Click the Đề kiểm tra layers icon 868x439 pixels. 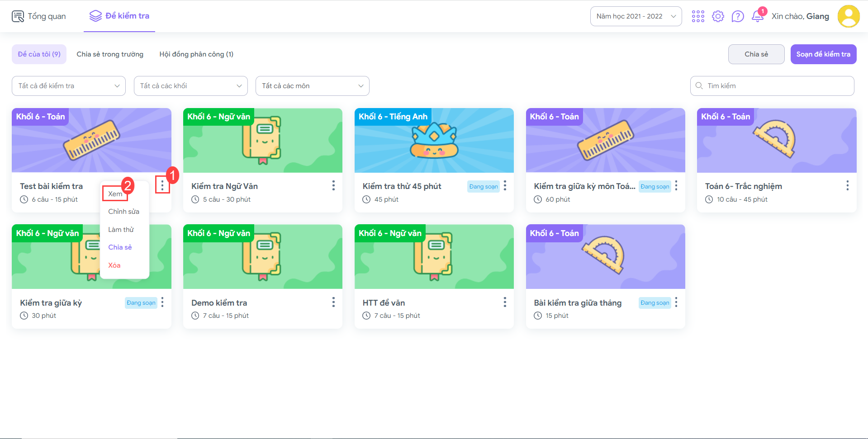pos(95,16)
